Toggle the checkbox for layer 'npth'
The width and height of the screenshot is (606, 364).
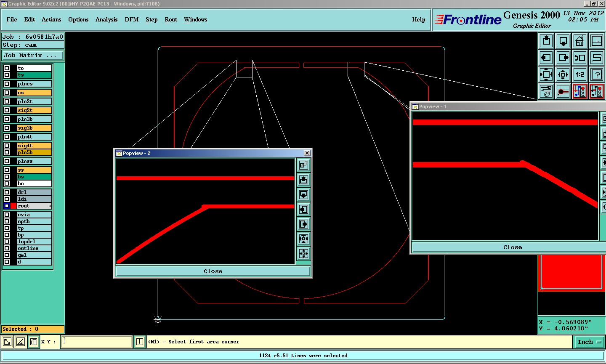pos(7,221)
